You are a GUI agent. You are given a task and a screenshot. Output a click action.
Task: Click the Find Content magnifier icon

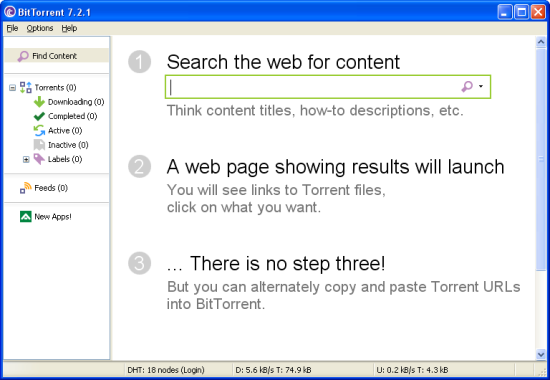tap(23, 56)
